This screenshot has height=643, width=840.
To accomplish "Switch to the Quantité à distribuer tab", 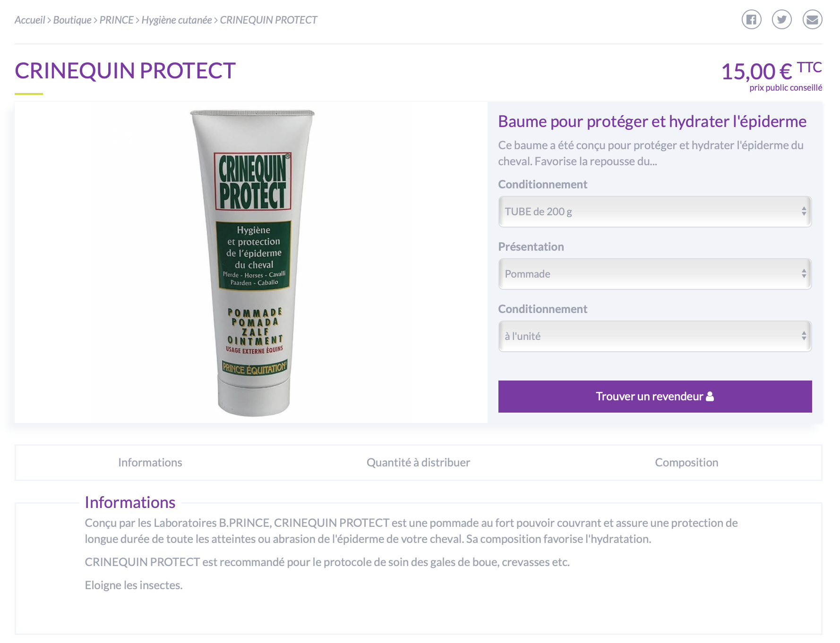I will [419, 463].
